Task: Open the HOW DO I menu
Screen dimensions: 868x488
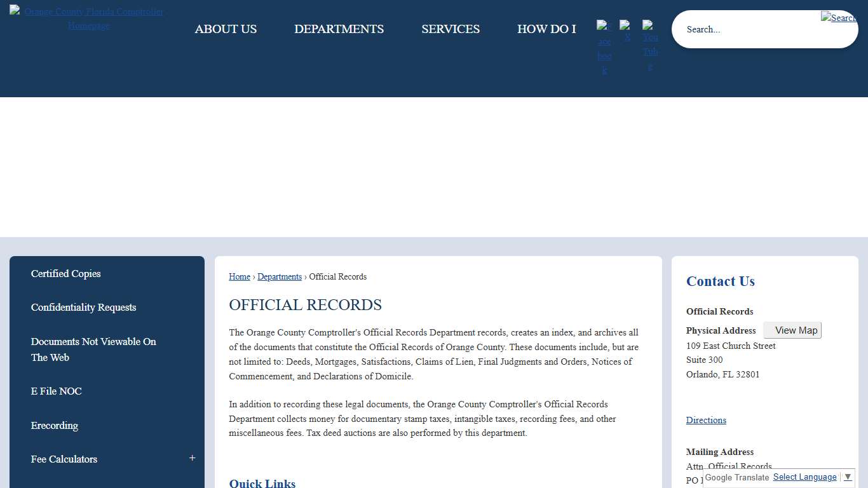Action: (546, 29)
